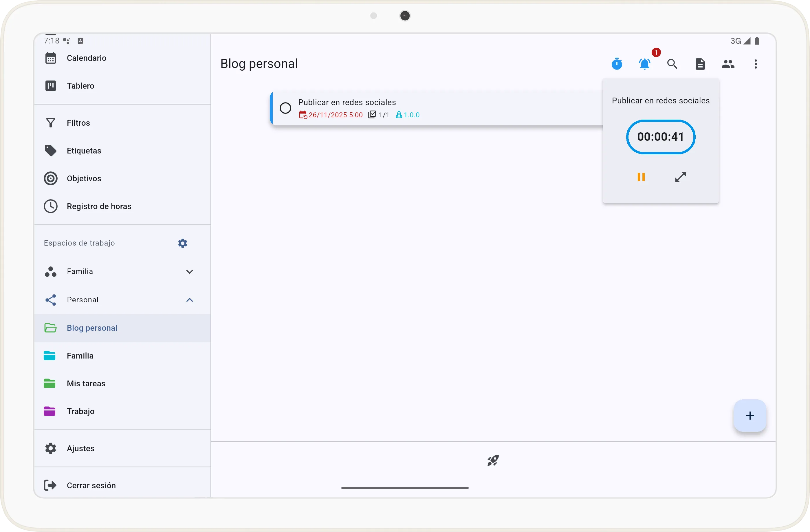Collapse the Personal workspace chevron
This screenshot has width=810, height=532.
(190, 300)
